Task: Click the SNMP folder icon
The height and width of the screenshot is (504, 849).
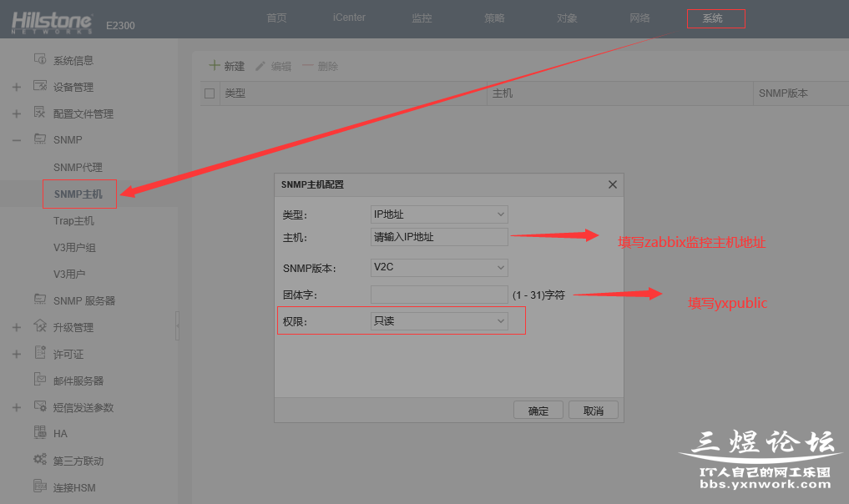Action: click(x=40, y=139)
